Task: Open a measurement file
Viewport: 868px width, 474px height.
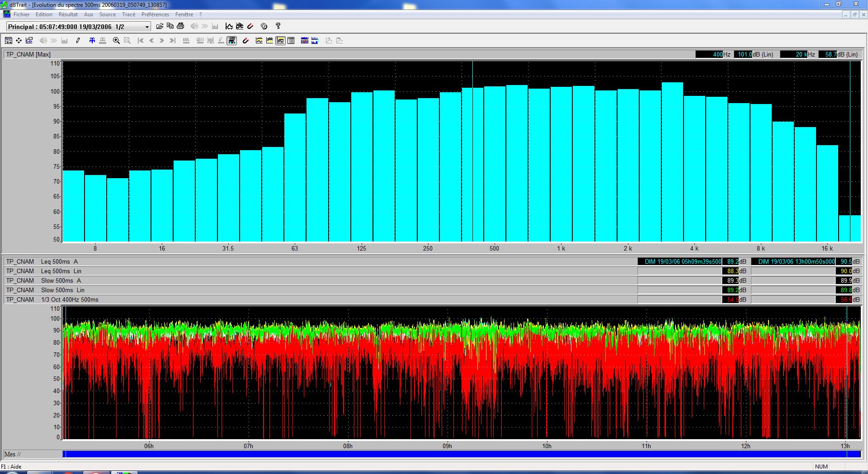Action: tap(159, 26)
